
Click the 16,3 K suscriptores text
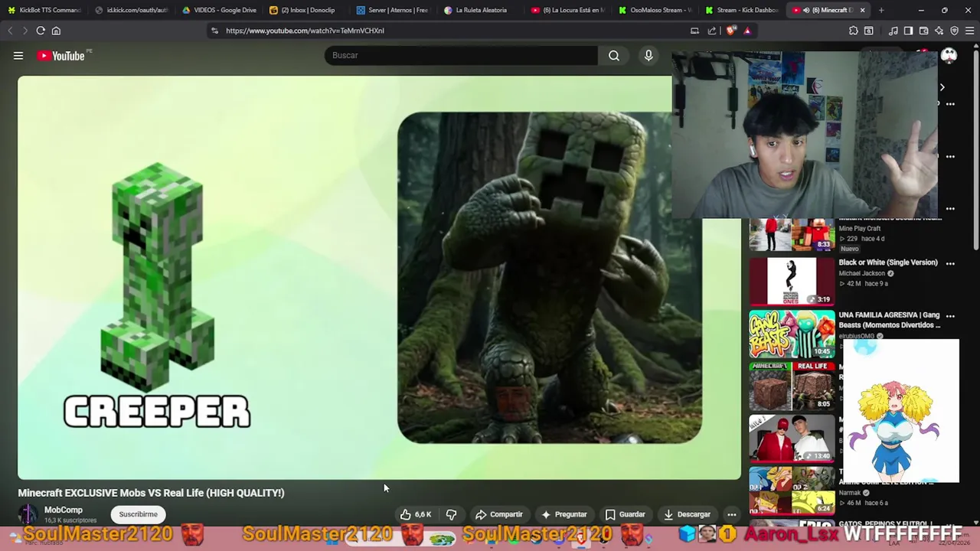pyautogui.click(x=70, y=520)
